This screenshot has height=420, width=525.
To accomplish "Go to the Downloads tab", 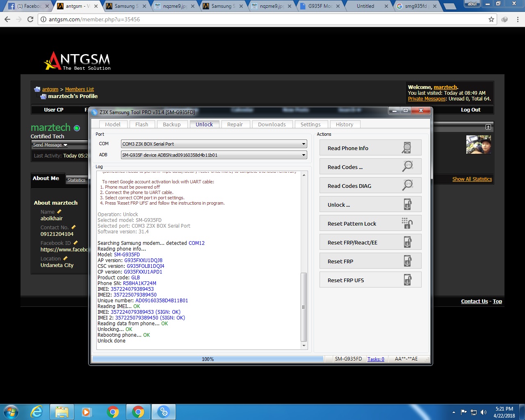I will pos(272,124).
